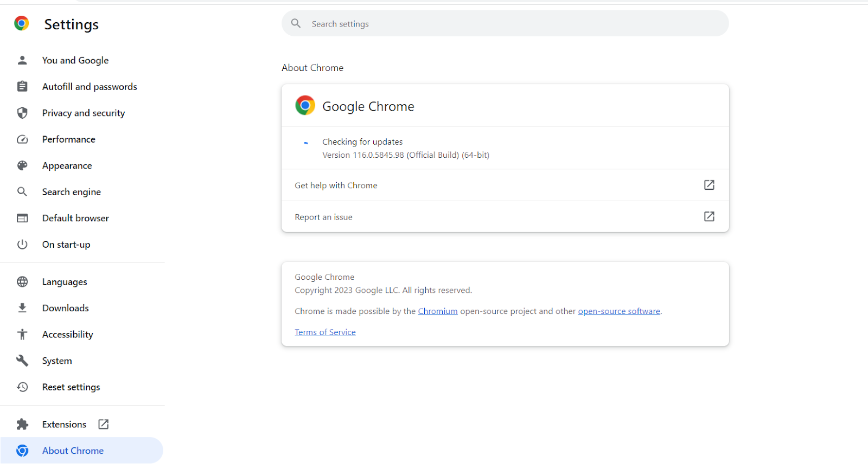Screen dimensions: 868x475
Task: Click the Appearance palette icon
Action: [22, 165]
